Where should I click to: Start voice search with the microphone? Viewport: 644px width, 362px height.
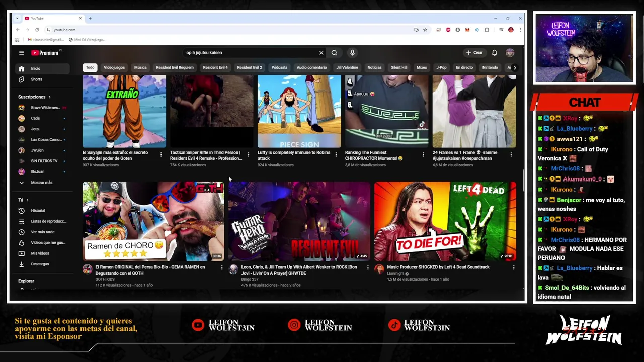coord(352,53)
